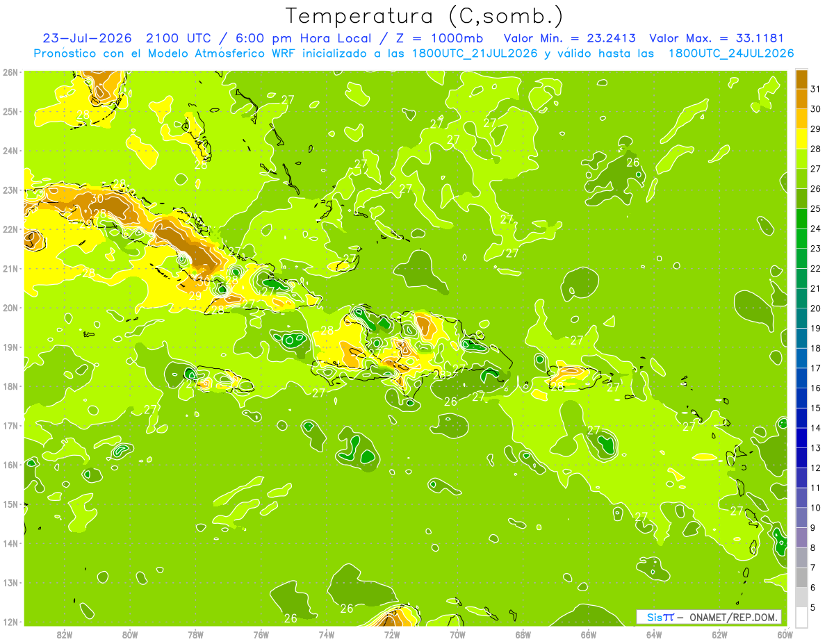This screenshot has height=644, width=834.
Task: Pick the blue legend swatch between 15 and 16
Action: [801, 398]
